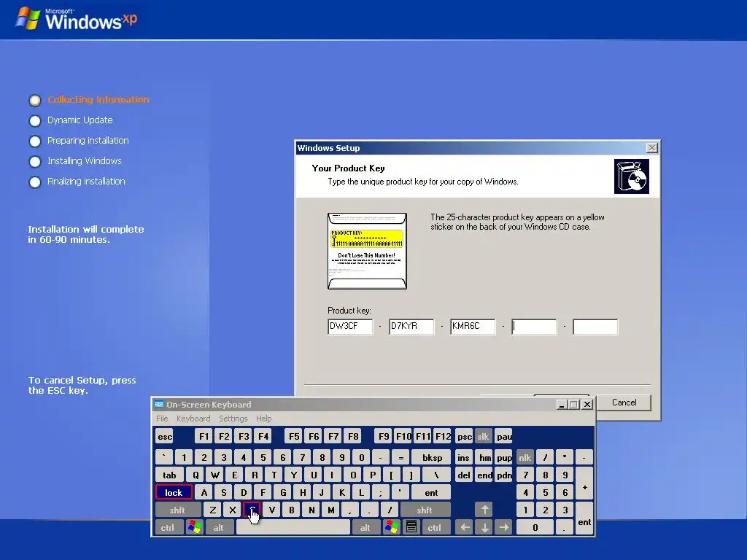Click the numpad plus key

coord(584,483)
